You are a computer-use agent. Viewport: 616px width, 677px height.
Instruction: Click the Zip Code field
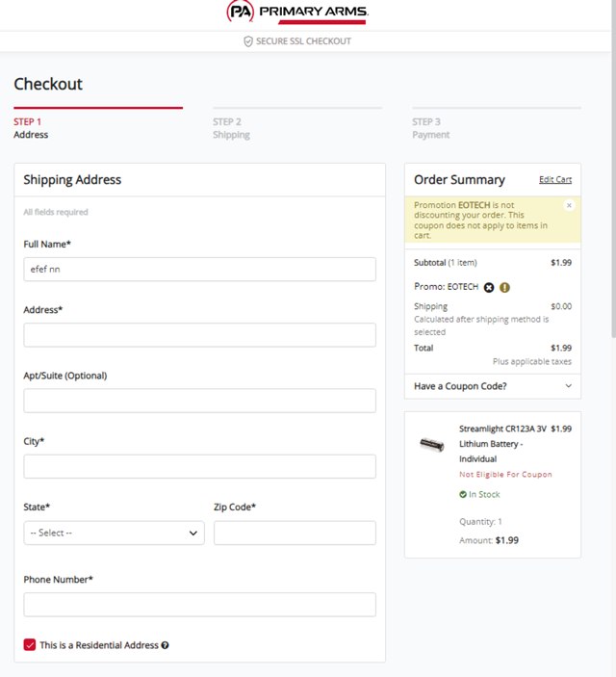click(x=295, y=533)
